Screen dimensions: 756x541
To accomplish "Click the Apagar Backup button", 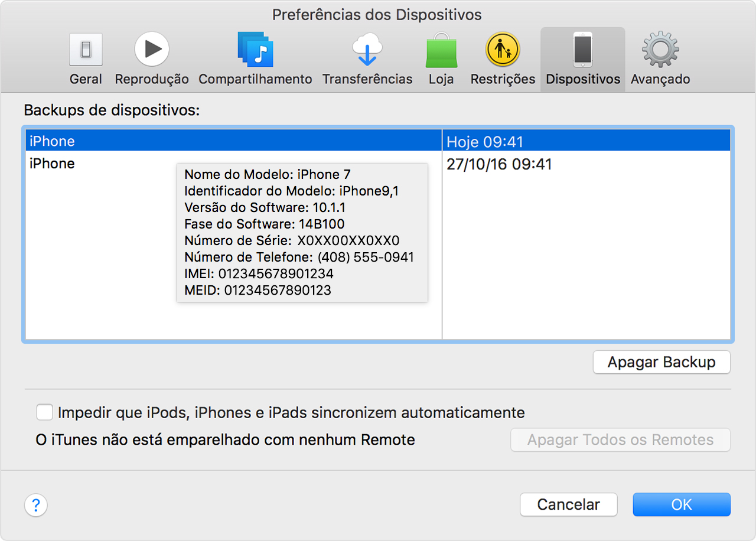I will [661, 362].
